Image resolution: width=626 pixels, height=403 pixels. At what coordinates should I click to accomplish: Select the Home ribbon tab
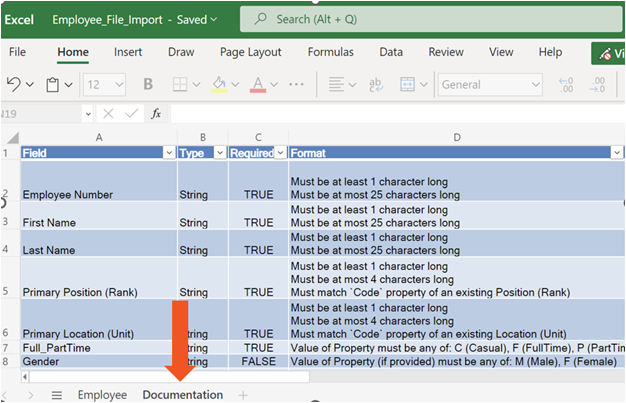click(73, 52)
